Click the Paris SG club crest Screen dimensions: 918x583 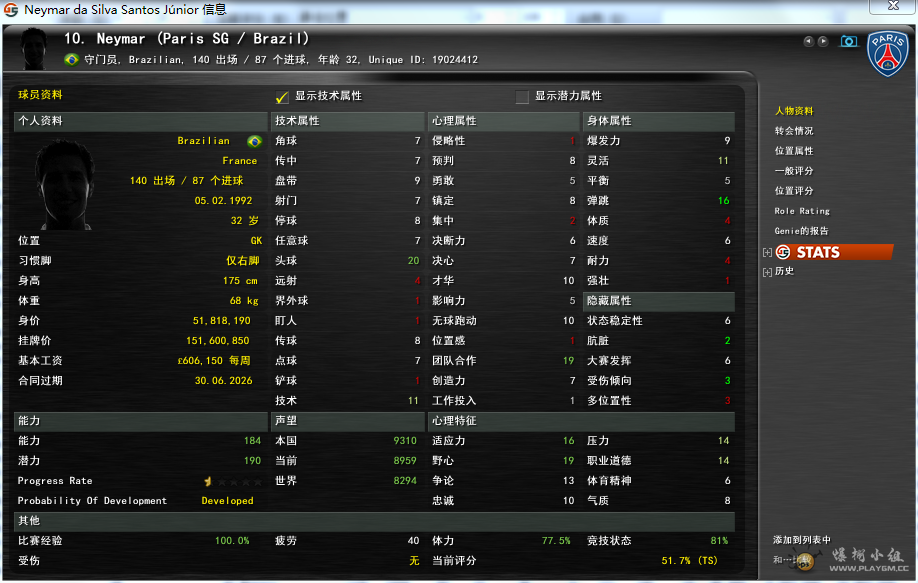[x=886, y=53]
